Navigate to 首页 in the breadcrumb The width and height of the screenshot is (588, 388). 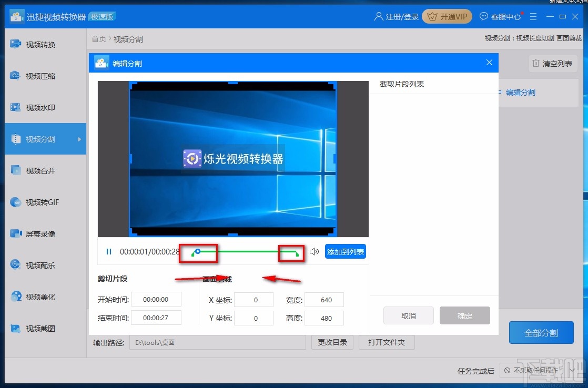(98, 38)
